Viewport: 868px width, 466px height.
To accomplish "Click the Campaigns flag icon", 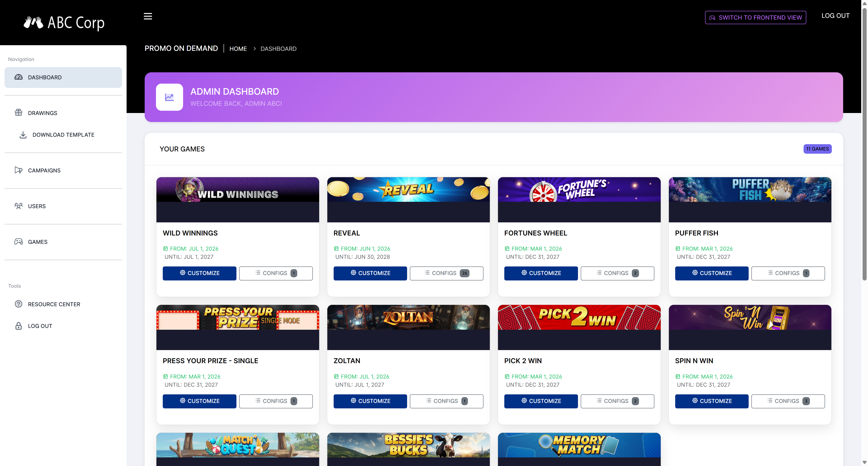I will [x=19, y=170].
